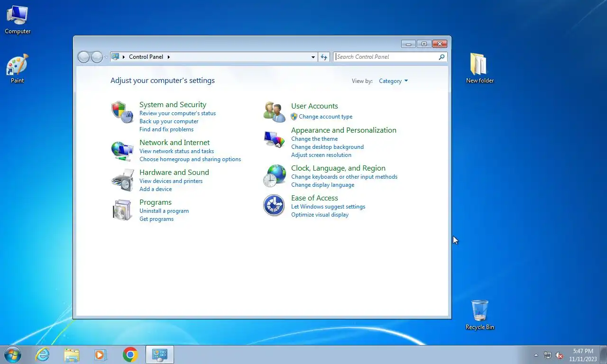The height and width of the screenshot is (364, 607).
Task: Open the Windows Start button
Action: click(12, 354)
